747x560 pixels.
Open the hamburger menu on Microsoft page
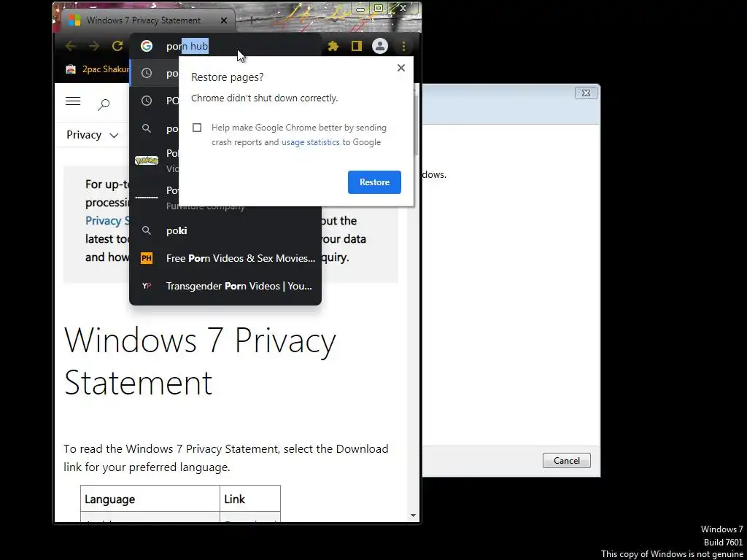pos(73,101)
